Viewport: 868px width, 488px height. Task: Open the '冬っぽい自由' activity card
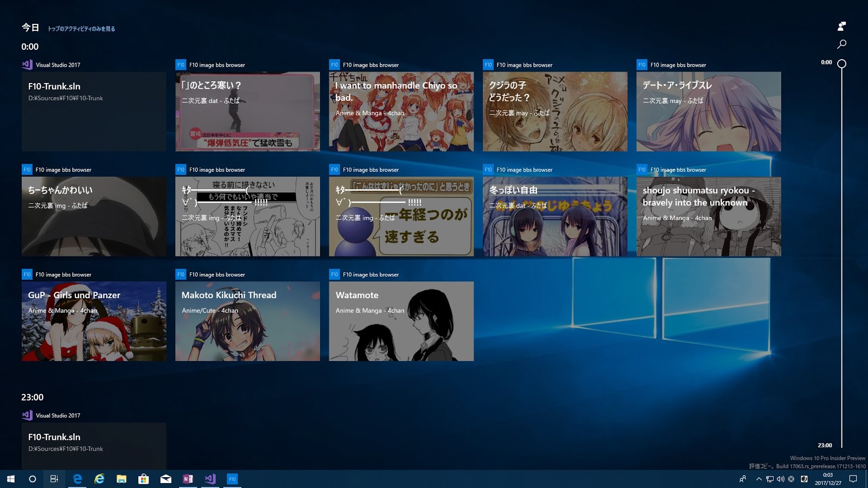click(x=555, y=216)
